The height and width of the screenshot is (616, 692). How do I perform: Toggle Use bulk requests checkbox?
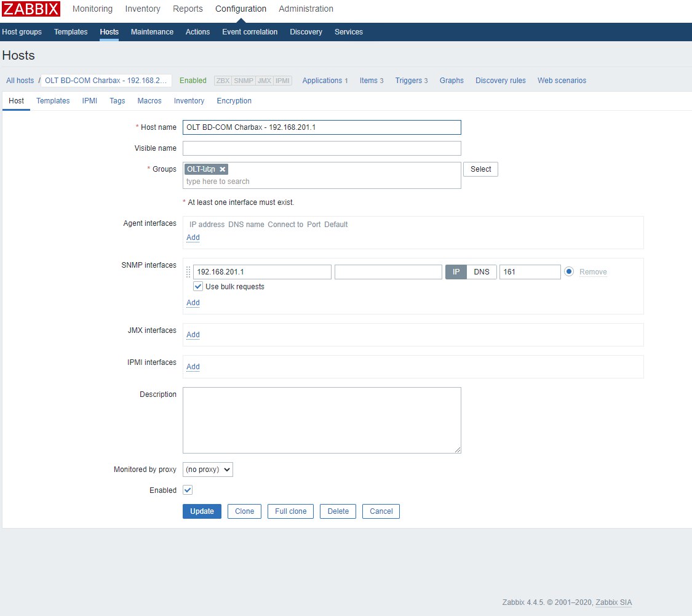[x=198, y=286]
